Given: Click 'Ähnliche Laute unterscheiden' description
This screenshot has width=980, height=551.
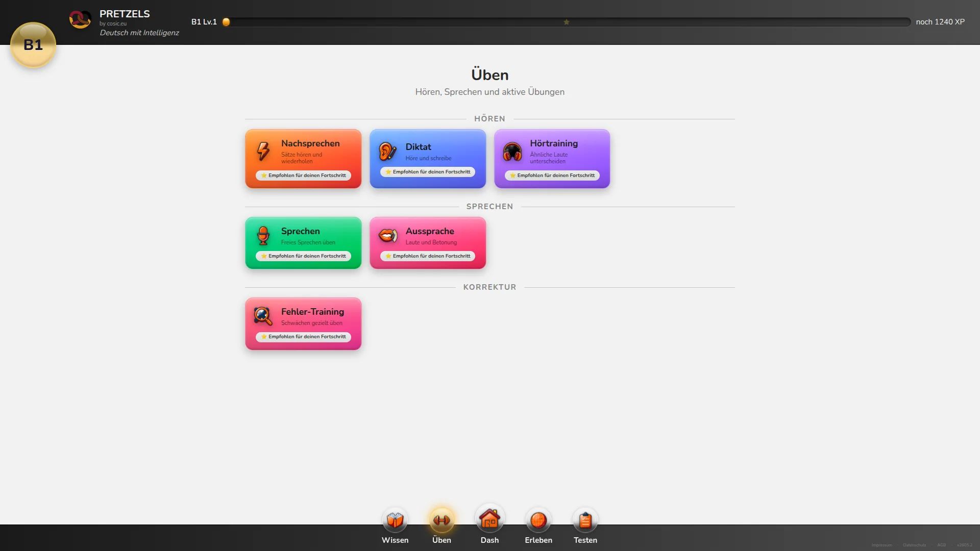Looking at the screenshot, I should click(x=549, y=158).
